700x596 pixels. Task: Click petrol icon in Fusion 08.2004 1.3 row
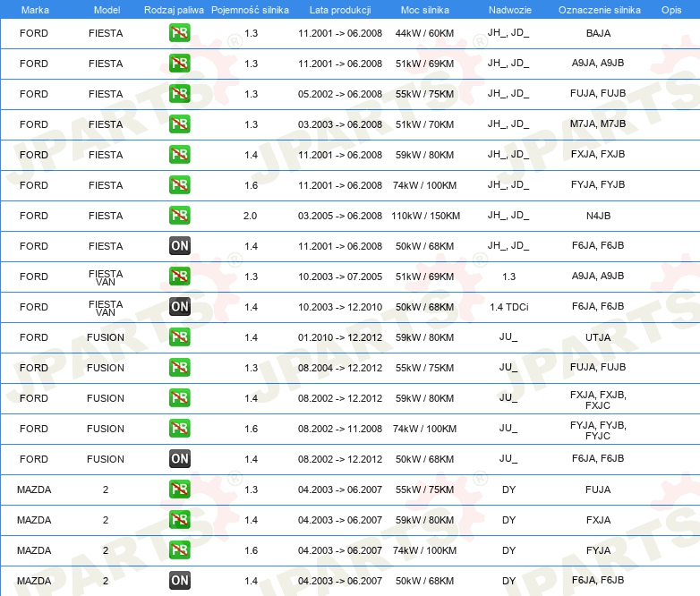179,368
